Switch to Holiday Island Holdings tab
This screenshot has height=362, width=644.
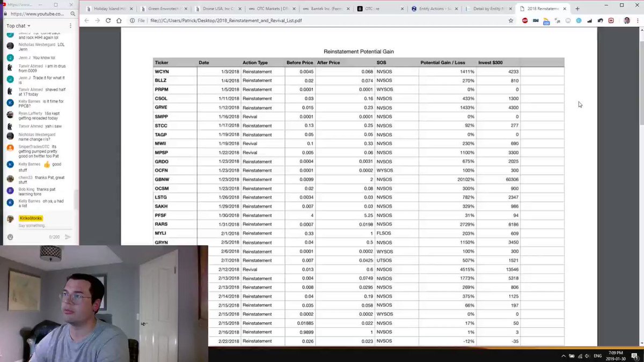coord(108,9)
